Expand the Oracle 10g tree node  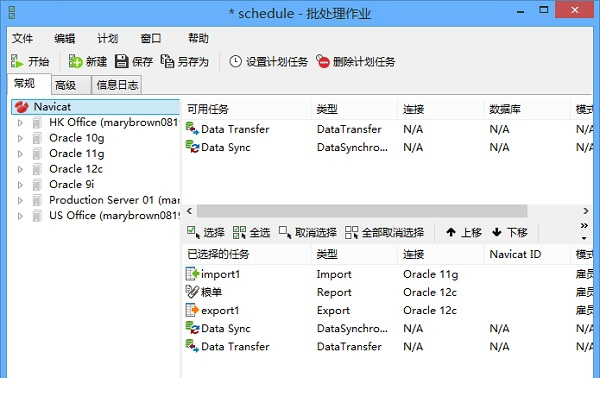(20, 138)
